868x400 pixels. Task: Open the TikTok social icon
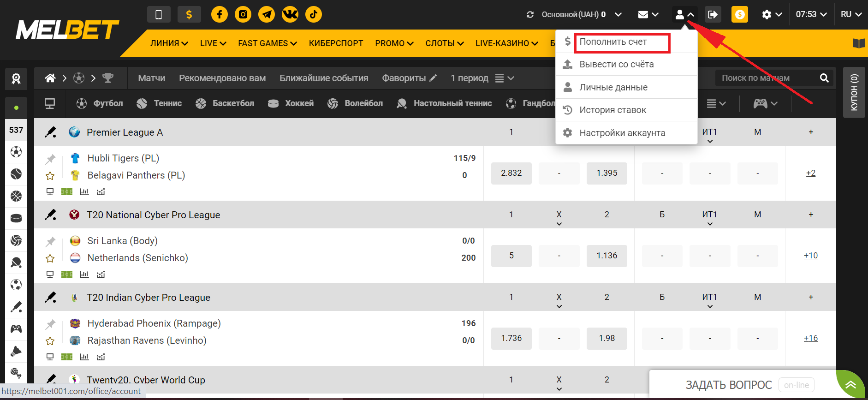314,14
